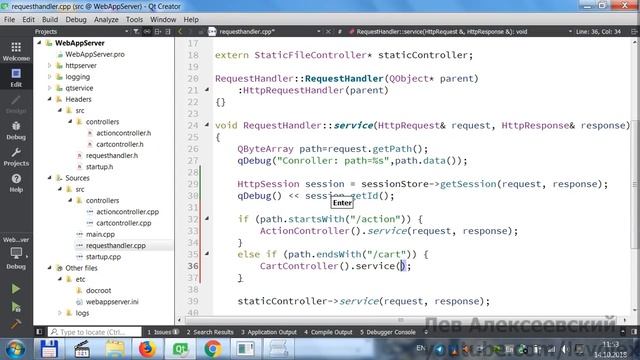This screenshot has width=640, height=360.
Task: Fold the else-if block at line 35
Action: point(207,254)
